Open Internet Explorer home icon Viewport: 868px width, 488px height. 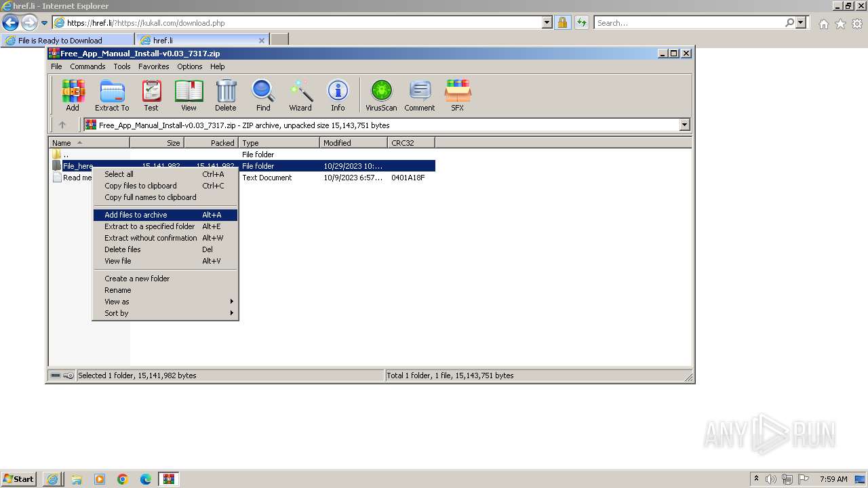(x=823, y=24)
